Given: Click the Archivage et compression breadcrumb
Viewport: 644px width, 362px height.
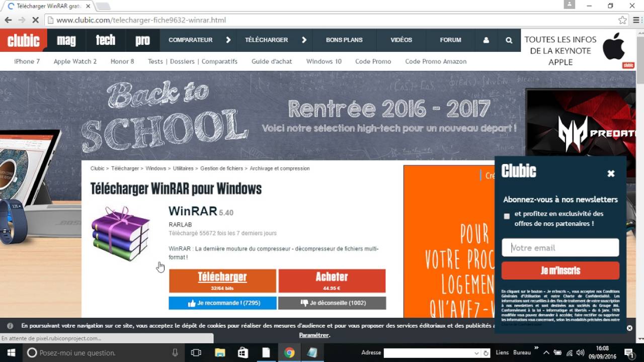Looking at the screenshot, I should point(280,168).
